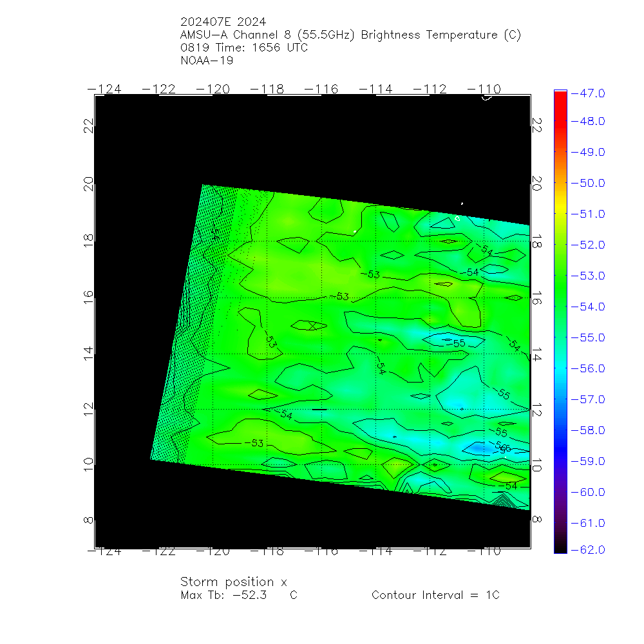Click the "14" latitude label on the left axis
Image resolution: width=644 pixels, height=644 pixels.
tap(89, 354)
